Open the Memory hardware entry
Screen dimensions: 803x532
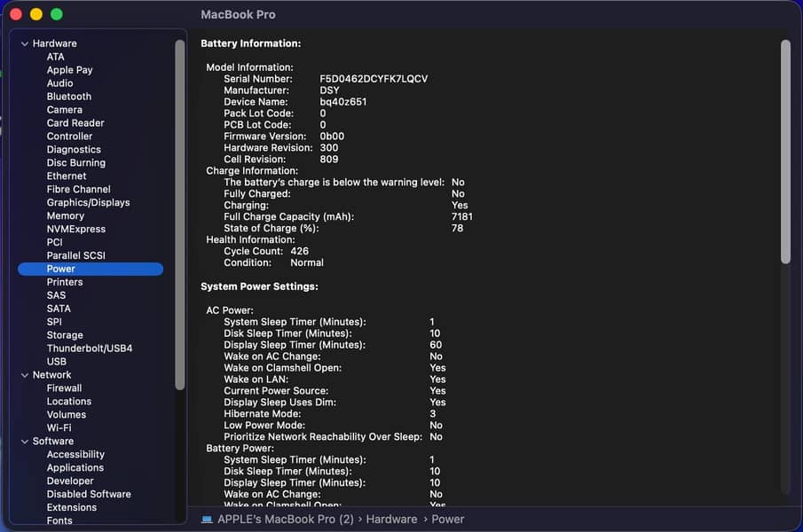[x=66, y=215]
